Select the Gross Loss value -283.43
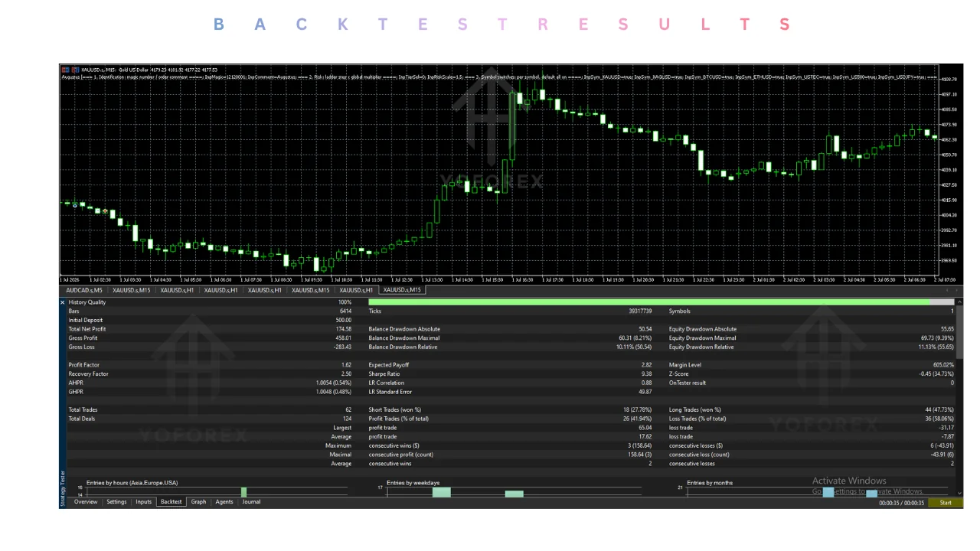This screenshot has width=980, height=551. [x=341, y=347]
